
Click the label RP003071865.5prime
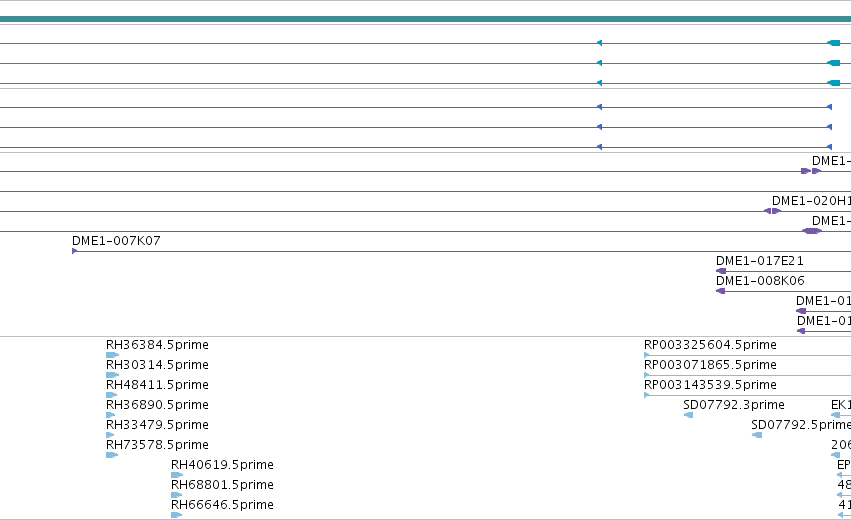[x=710, y=365]
